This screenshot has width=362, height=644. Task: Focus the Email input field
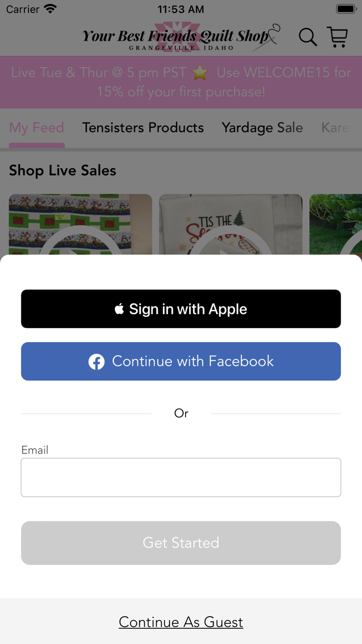click(181, 477)
